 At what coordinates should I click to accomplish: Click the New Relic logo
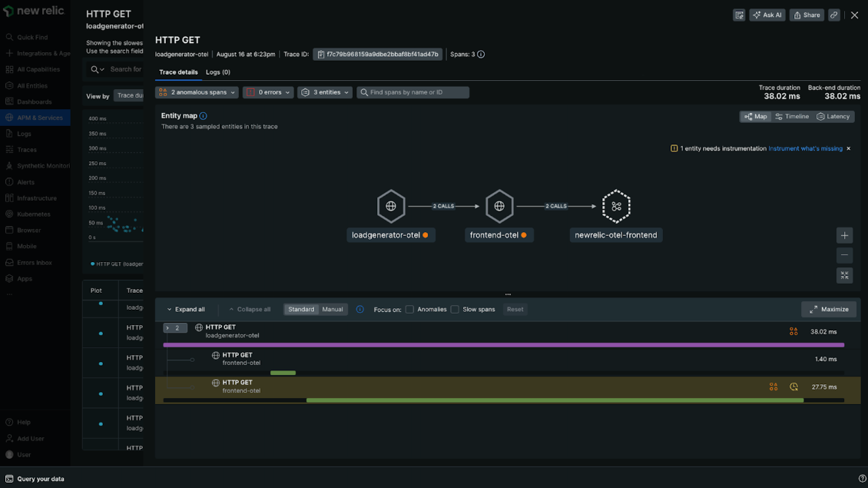click(x=34, y=11)
